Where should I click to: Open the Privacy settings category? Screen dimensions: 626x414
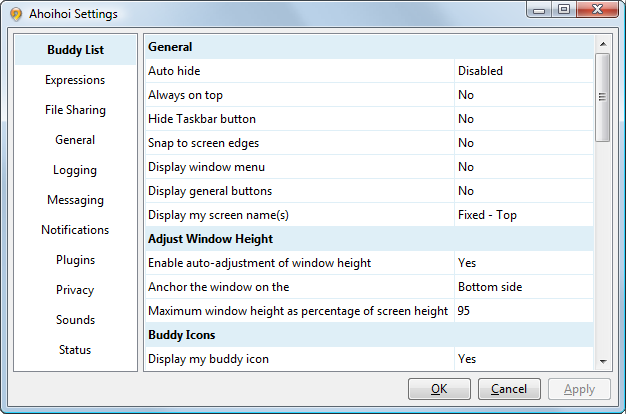[75, 290]
